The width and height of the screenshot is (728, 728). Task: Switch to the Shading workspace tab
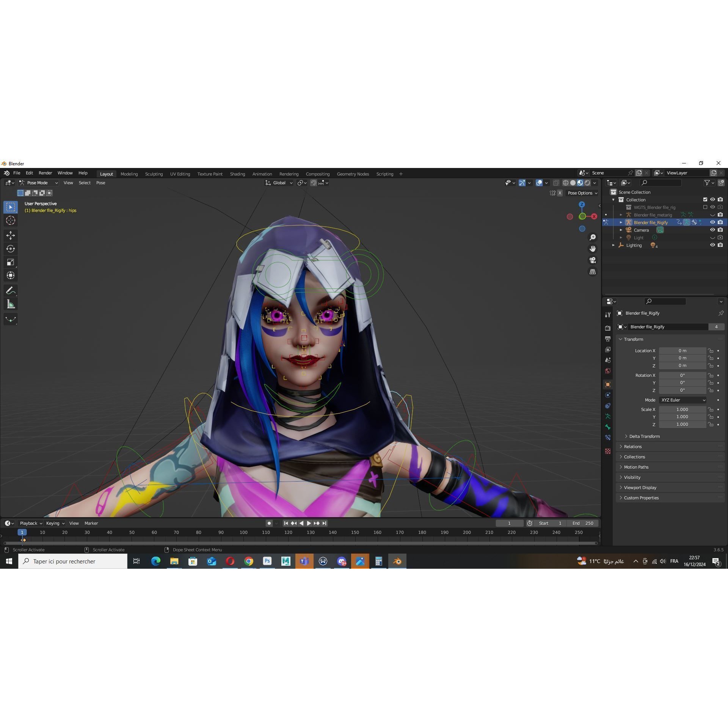(x=237, y=174)
